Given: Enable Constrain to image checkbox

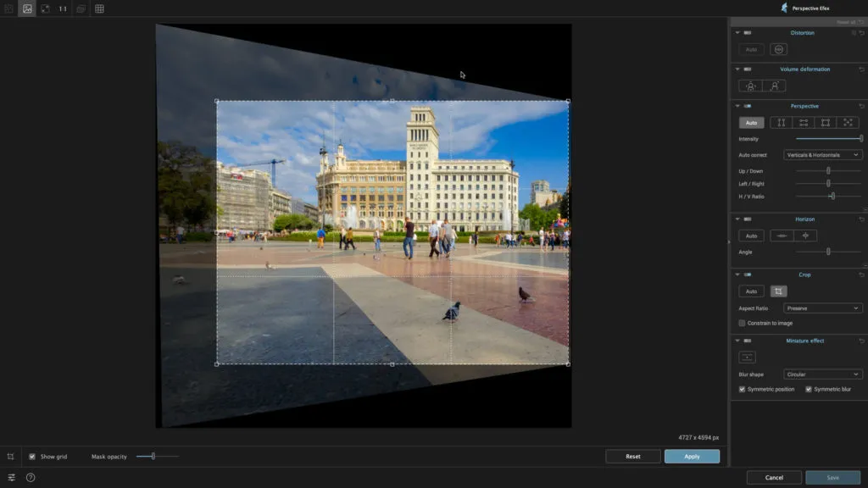Looking at the screenshot, I should click(x=742, y=323).
